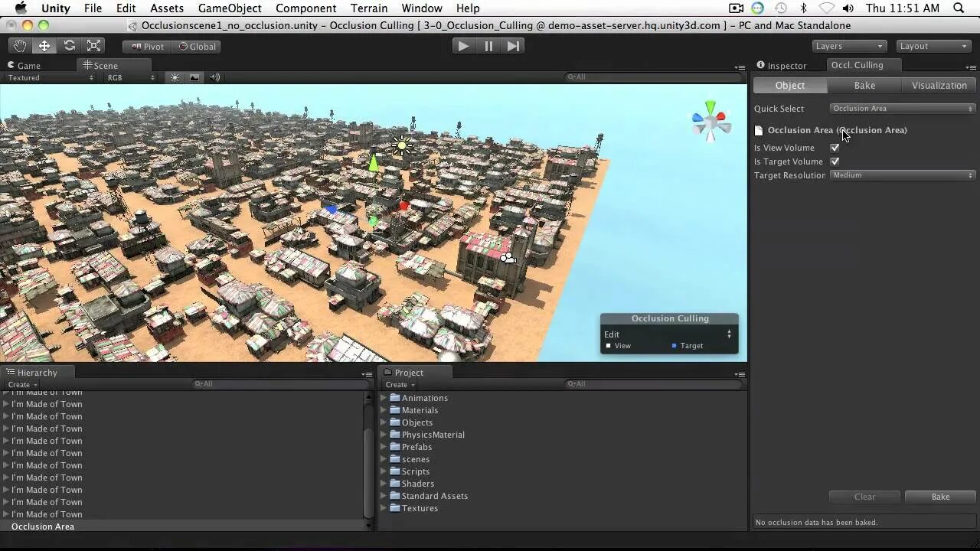Toggle the Is Target Volume checkbox
This screenshot has height=551, width=980.
pos(835,161)
